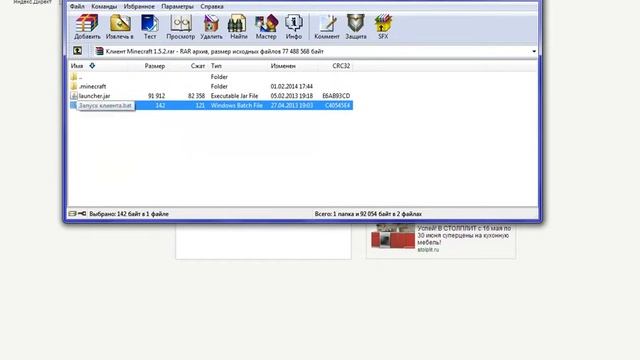Click the "Executable Jar File" type cell
Viewport: 640px width, 360px height.
(x=234, y=96)
